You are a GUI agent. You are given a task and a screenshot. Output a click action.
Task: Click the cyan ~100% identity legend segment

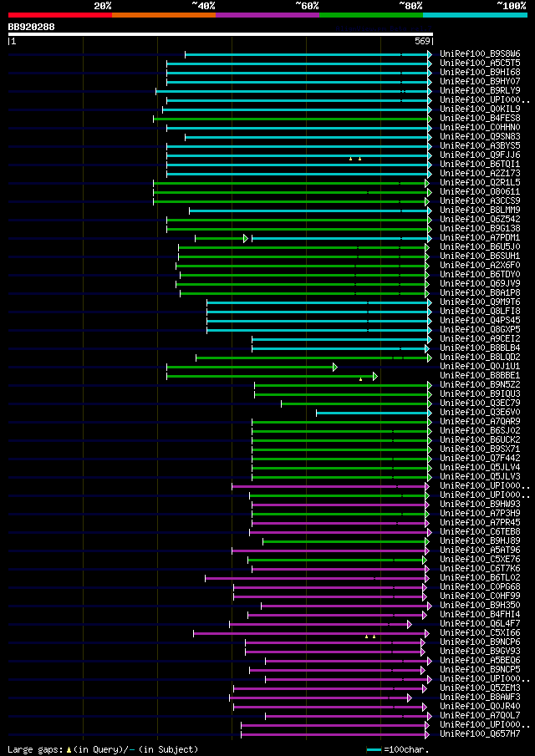point(475,15)
